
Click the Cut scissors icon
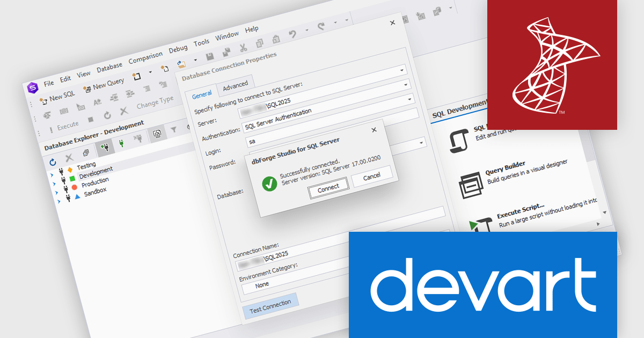click(243, 47)
